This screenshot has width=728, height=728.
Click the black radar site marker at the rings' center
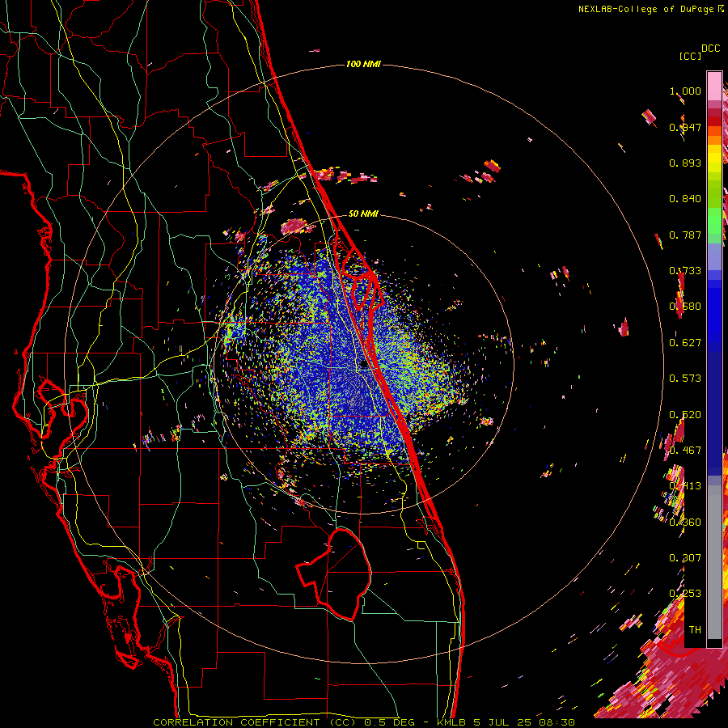(x=364, y=365)
